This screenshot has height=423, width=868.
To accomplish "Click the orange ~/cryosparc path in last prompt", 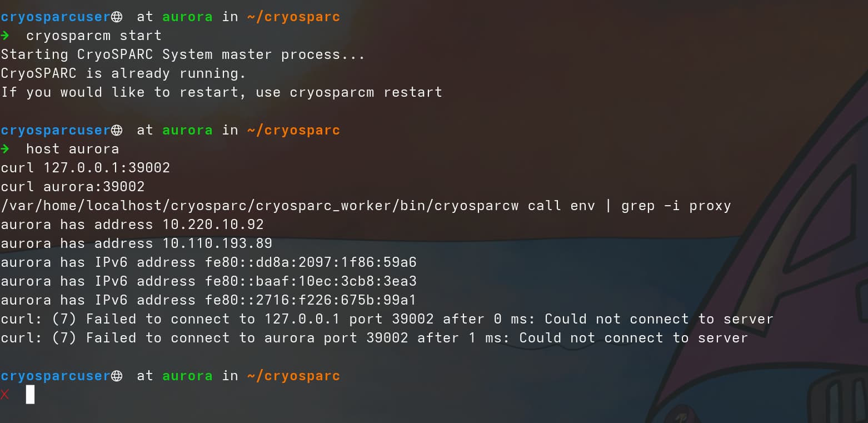I will pos(293,376).
